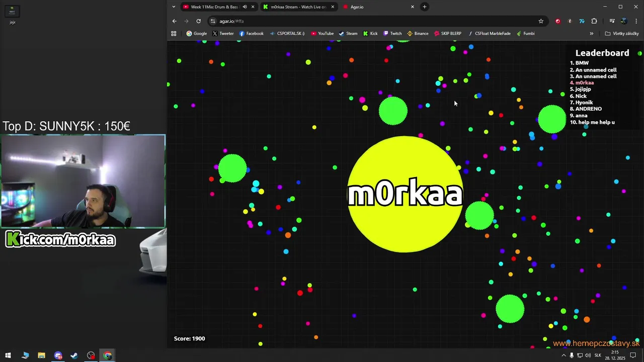The height and width of the screenshot is (362, 644).
Task: Open the Tweeter bookmark
Action: coord(223,34)
